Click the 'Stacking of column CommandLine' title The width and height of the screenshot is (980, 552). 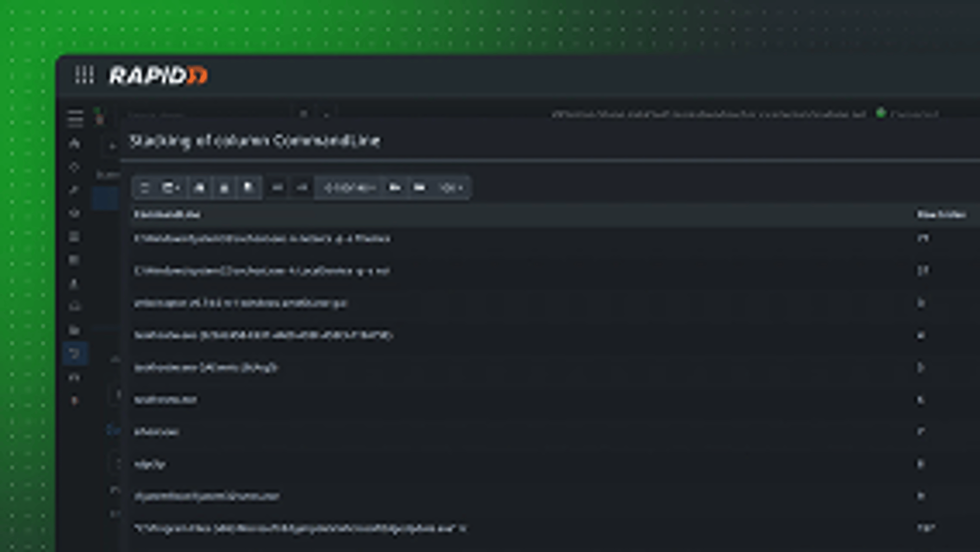(255, 141)
